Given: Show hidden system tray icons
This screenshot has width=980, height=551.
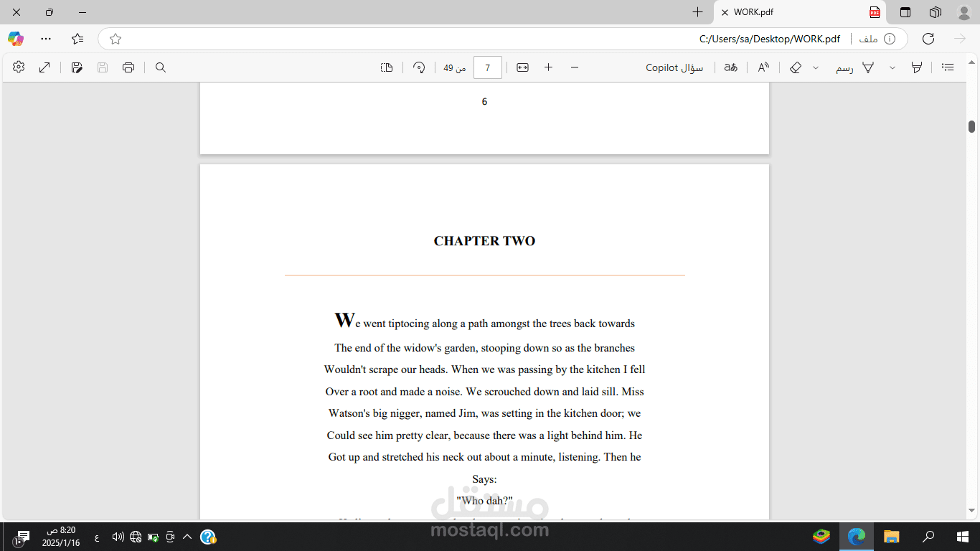Looking at the screenshot, I should click(187, 537).
